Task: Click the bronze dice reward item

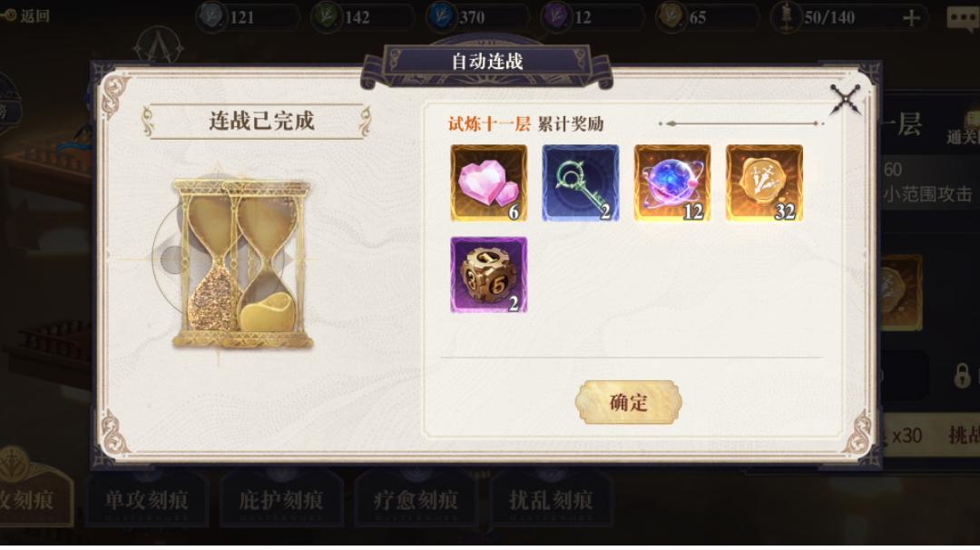Action: [489, 275]
